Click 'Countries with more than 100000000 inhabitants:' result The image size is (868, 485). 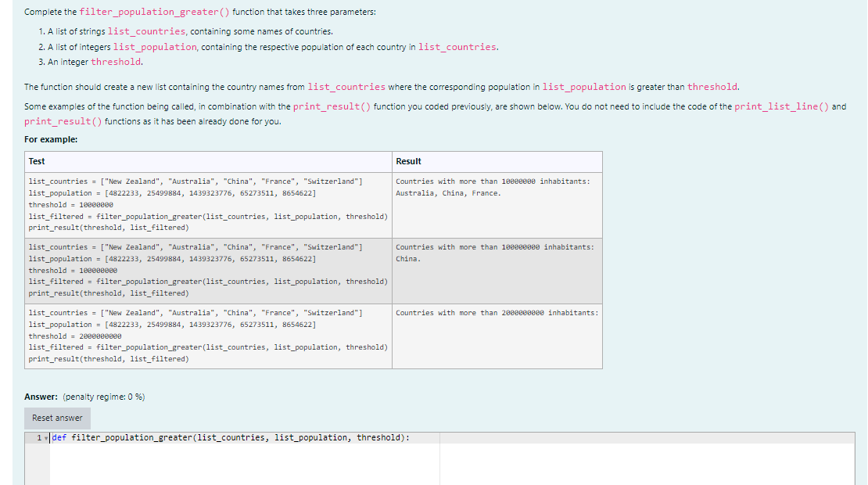pyautogui.click(x=495, y=247)
